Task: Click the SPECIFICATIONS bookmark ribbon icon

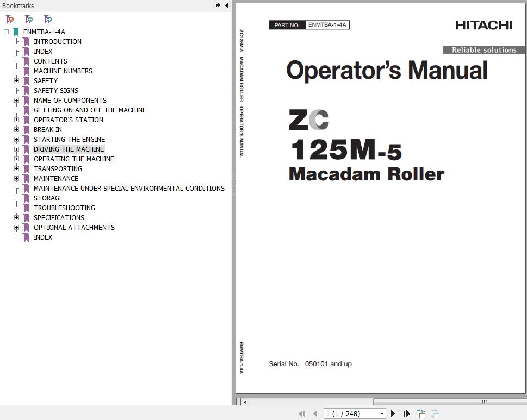Action: (26, 217)
